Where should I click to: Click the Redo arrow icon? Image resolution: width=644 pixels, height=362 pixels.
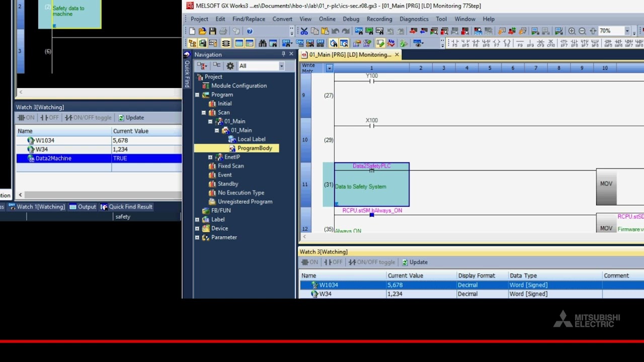coord(346,31)
